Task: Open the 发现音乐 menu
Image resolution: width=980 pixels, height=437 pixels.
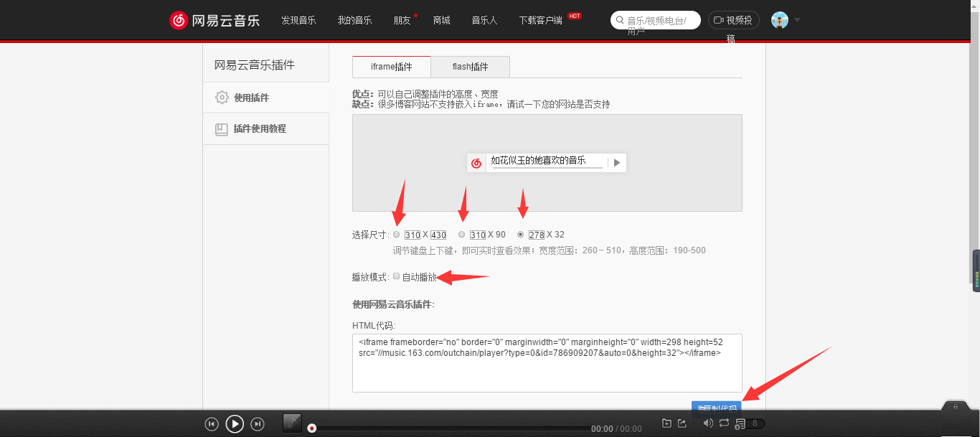Action: (298, 20)
